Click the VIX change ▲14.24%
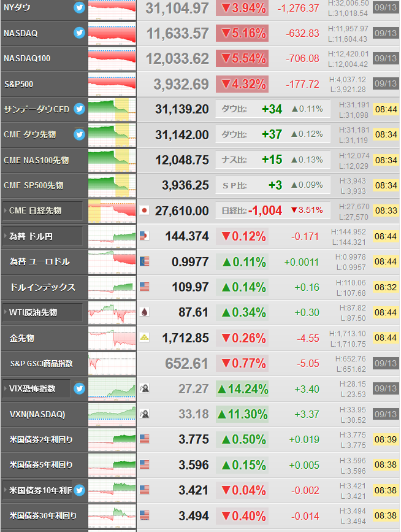401x532 pixels. coord(242,389)
